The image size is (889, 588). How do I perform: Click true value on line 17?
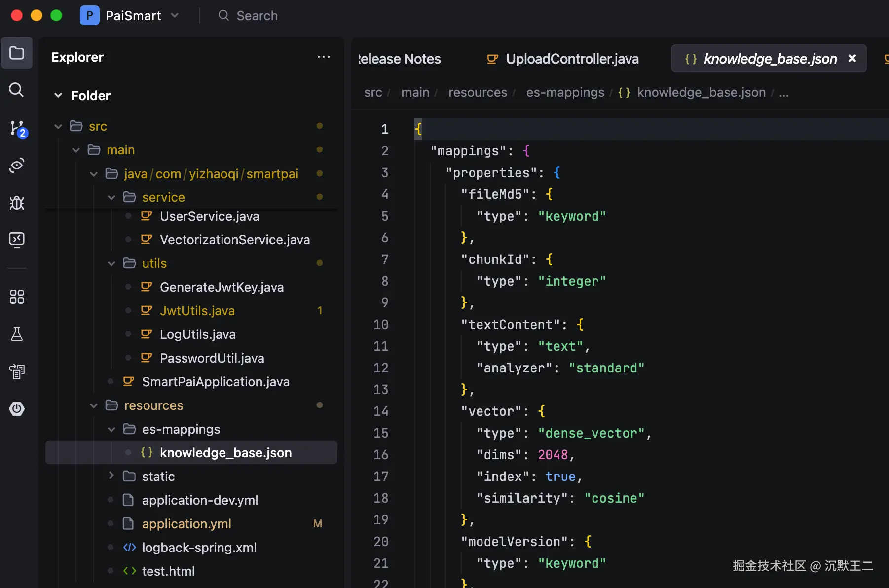click(560, 477)
